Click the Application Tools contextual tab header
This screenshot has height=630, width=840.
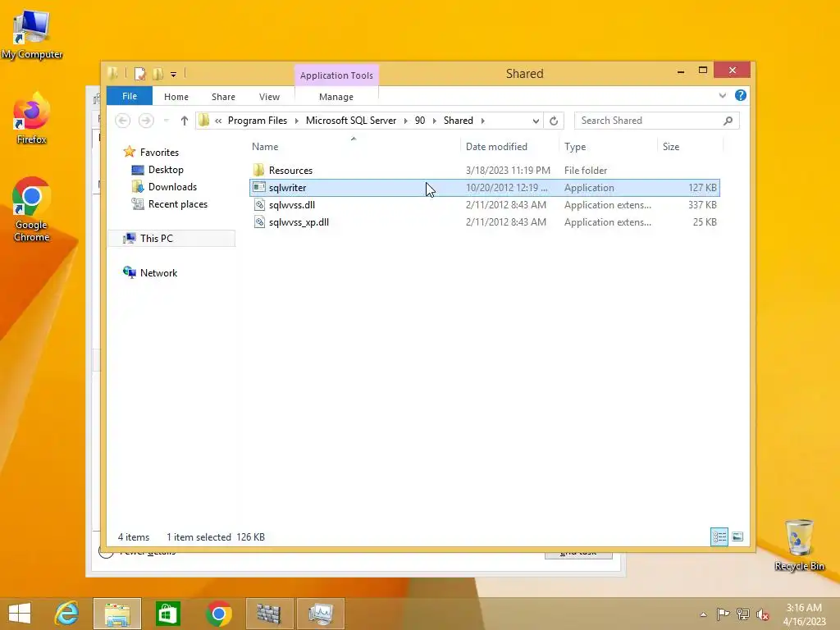[336, 75]
